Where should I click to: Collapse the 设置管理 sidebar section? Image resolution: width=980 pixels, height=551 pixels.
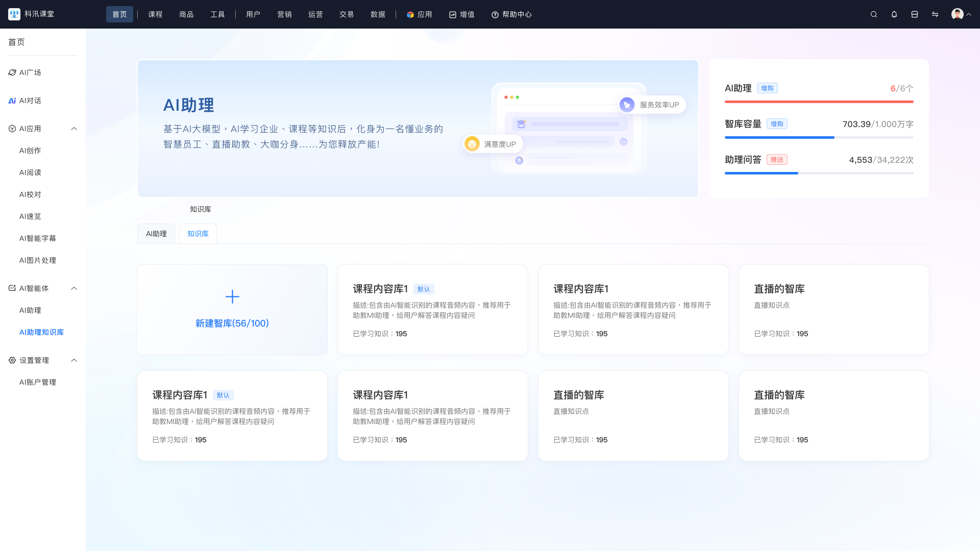coord(74,360)
